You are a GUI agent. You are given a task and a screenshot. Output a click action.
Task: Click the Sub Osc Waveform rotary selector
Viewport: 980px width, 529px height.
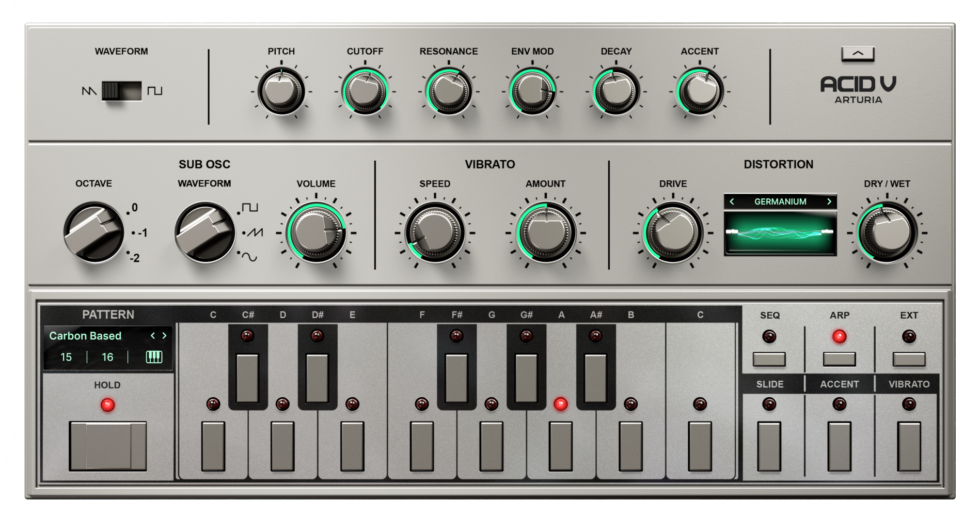pos(205,232)
